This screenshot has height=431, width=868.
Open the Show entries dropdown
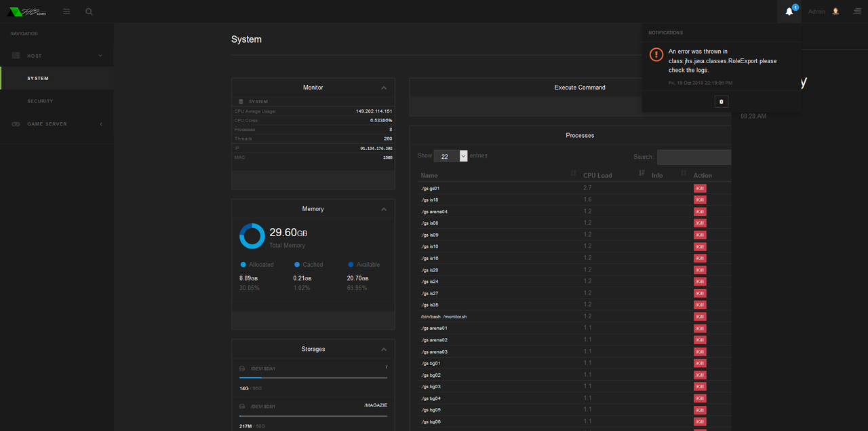450,156
